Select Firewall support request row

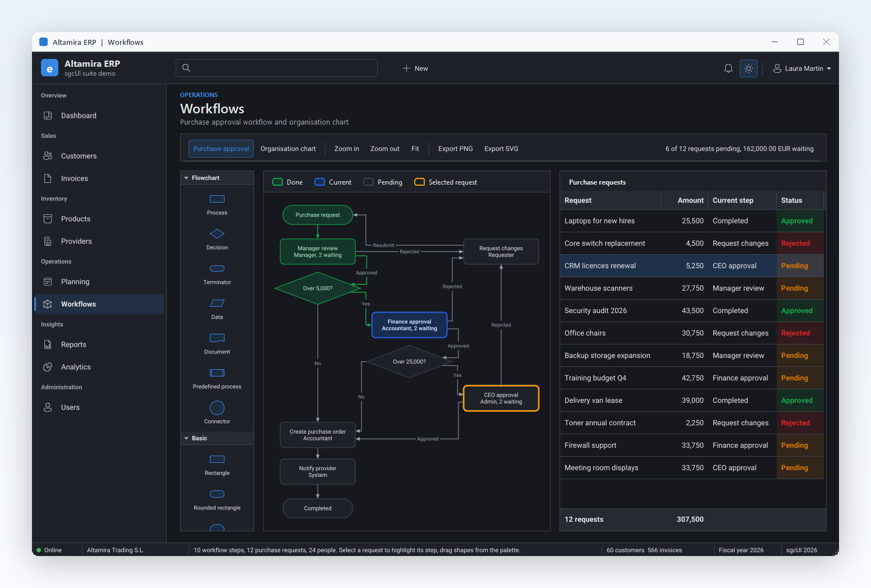point(691,445)
